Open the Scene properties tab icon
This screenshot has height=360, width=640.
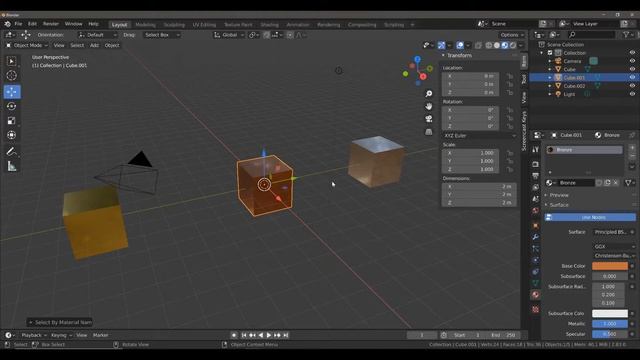pos(536,199)
